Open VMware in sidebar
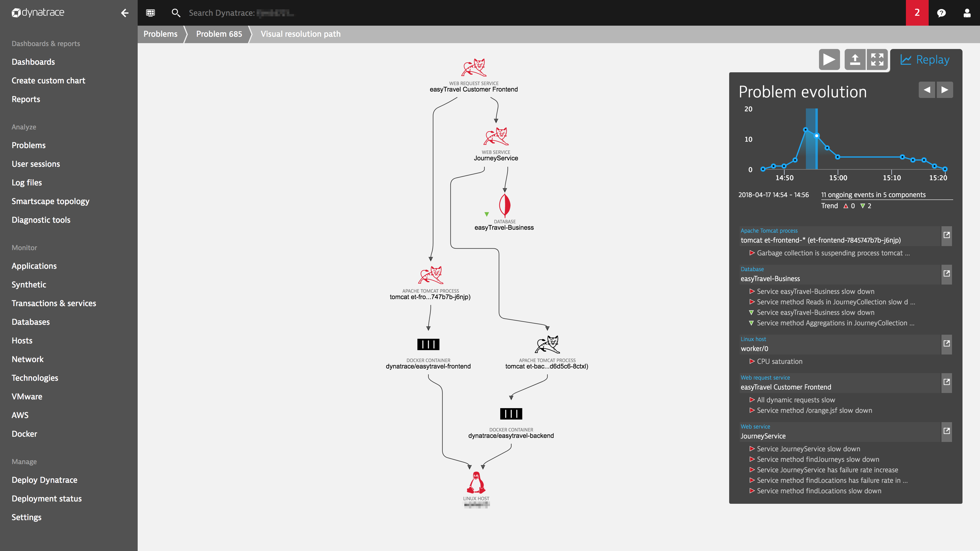 point(27,396)
